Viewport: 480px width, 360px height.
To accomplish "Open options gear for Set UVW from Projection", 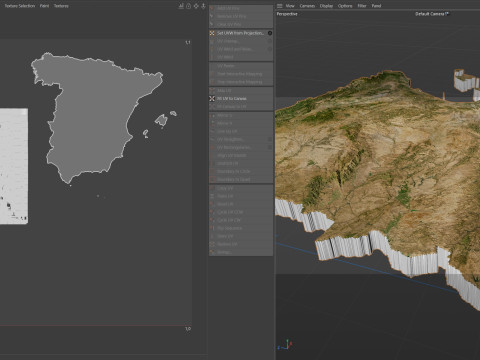I will (x=270, y=33).
